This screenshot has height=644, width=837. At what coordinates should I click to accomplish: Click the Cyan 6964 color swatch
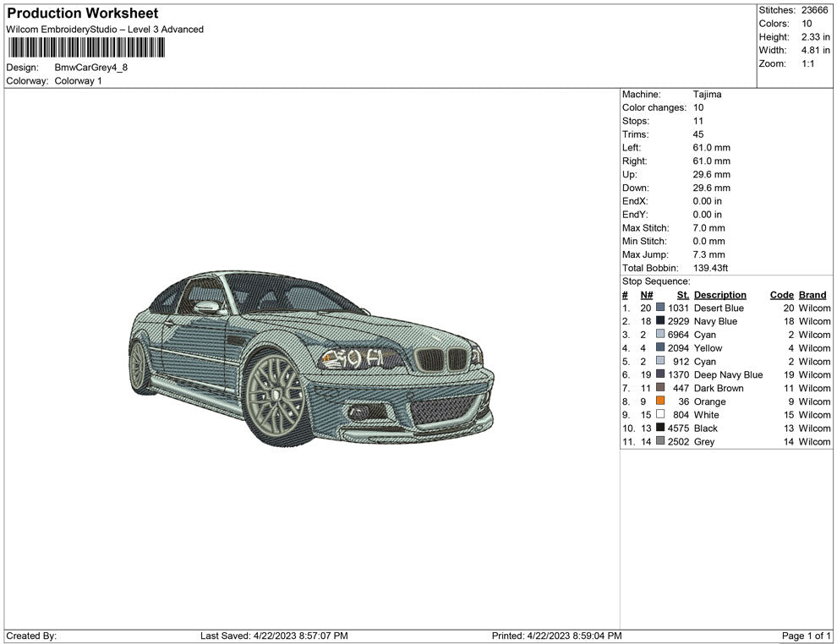pos(660,336)
